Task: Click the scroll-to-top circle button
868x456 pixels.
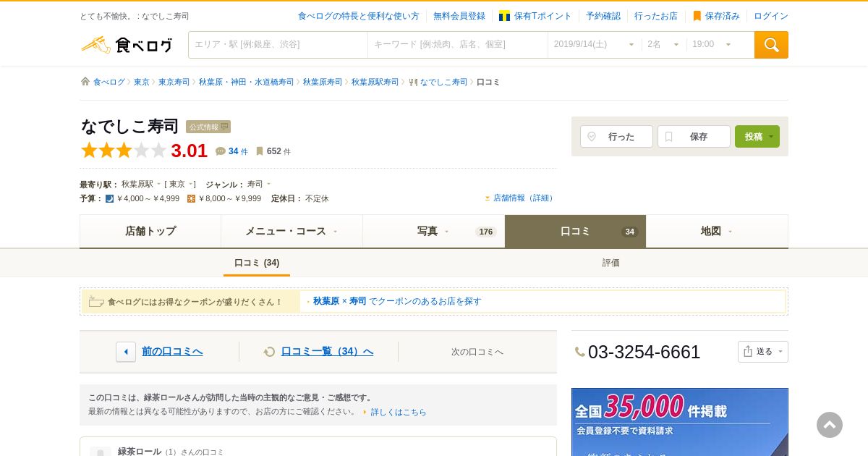Action: 830,425
